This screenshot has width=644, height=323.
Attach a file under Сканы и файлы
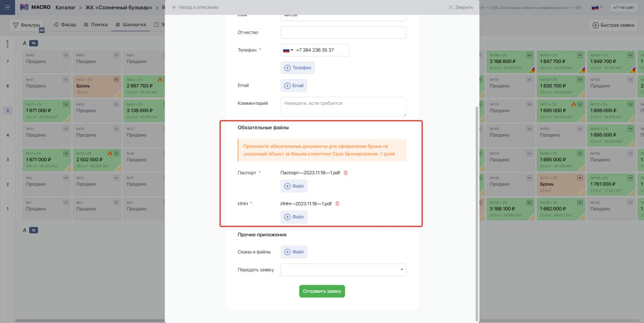[x=294, y=252]
